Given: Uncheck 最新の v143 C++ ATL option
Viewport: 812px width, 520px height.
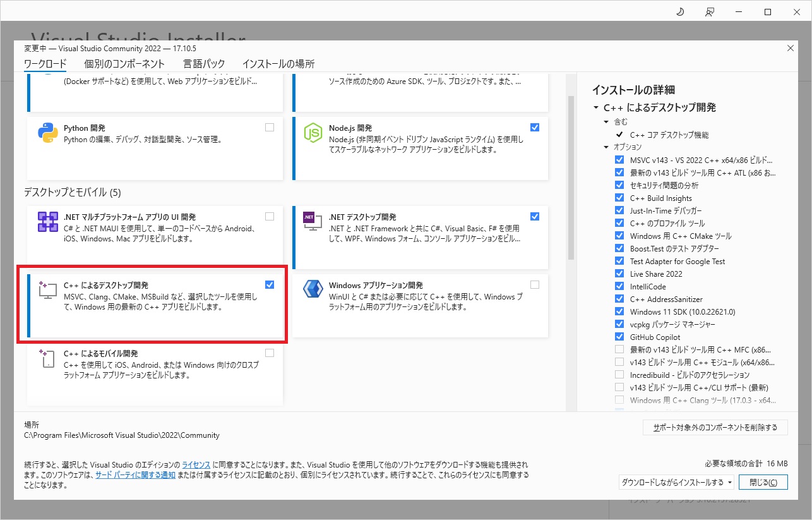Looking at the screenshot, I should (619, 172).
